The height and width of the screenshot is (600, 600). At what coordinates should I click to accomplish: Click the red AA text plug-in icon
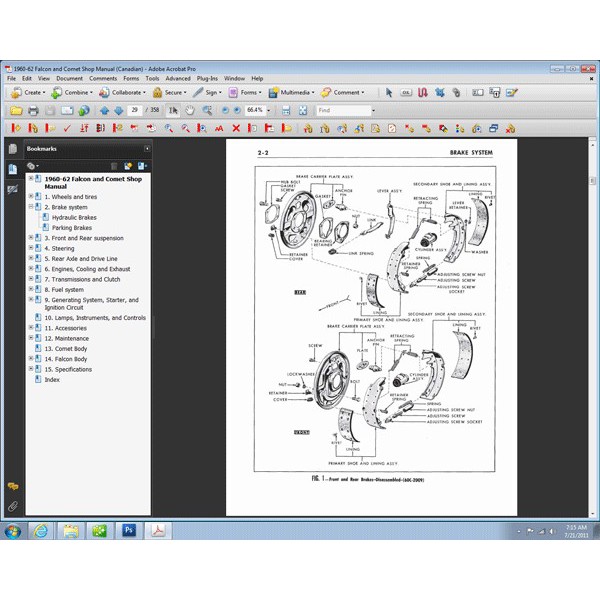tap(219, 129)
